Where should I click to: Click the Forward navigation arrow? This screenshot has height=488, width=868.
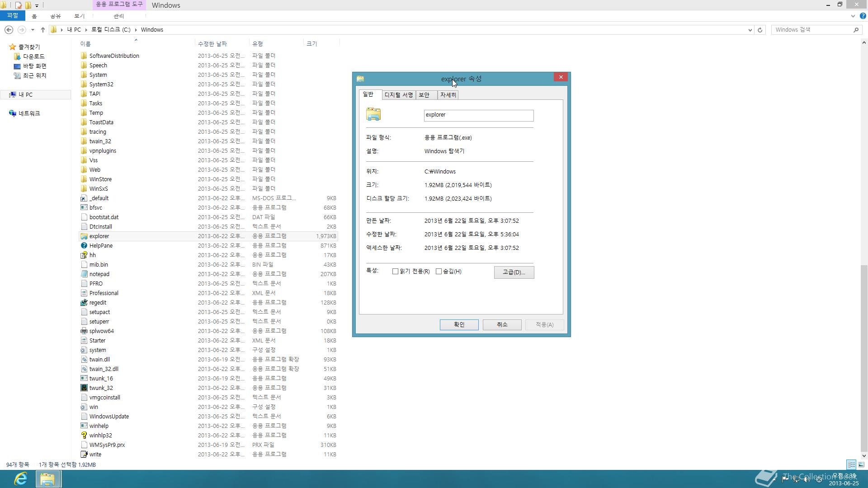21,30
